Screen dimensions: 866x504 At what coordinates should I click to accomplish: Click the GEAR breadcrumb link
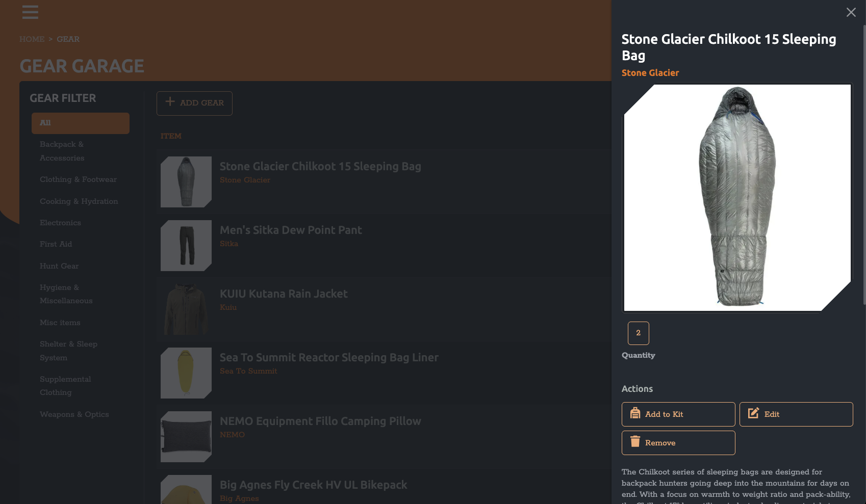68,39
